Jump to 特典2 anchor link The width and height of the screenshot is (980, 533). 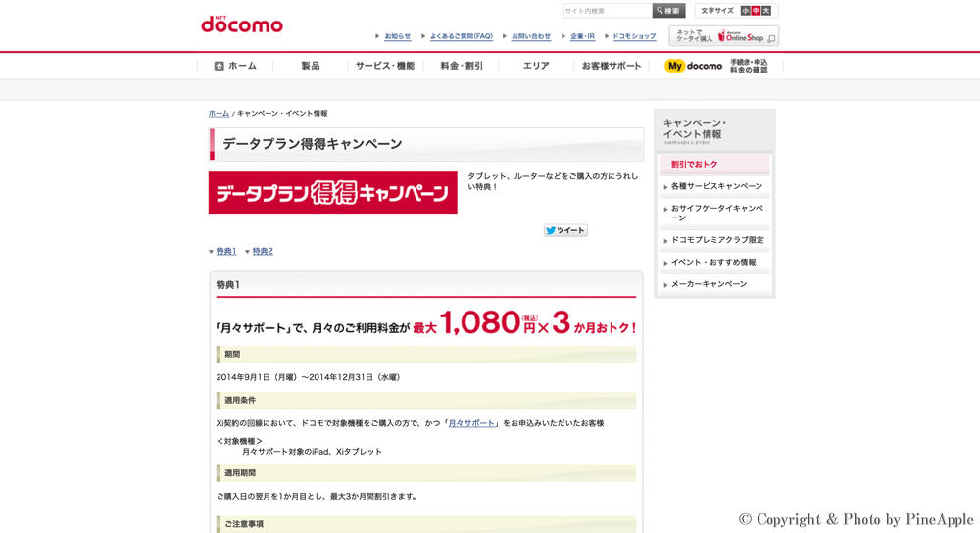pyautogui.click(x=263, y=252)
